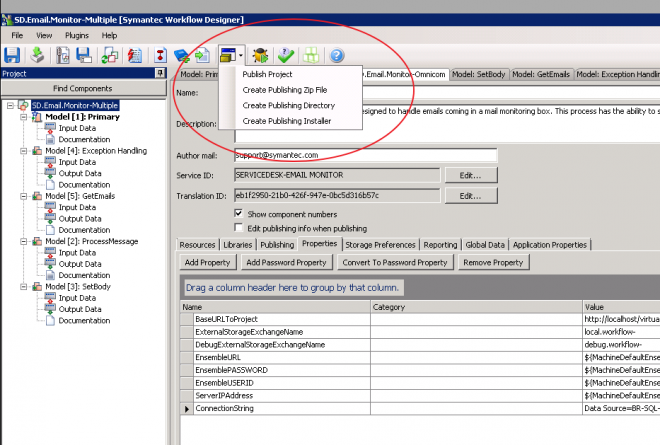Open Help via blue question mark icon
Screen dimensions: 660x445
[337, 55]
